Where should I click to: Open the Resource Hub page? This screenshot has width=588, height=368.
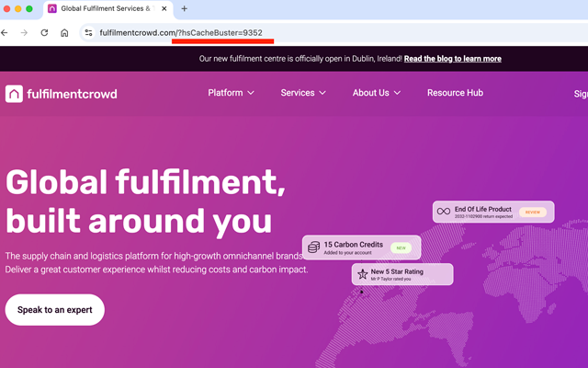pos(455,93)
